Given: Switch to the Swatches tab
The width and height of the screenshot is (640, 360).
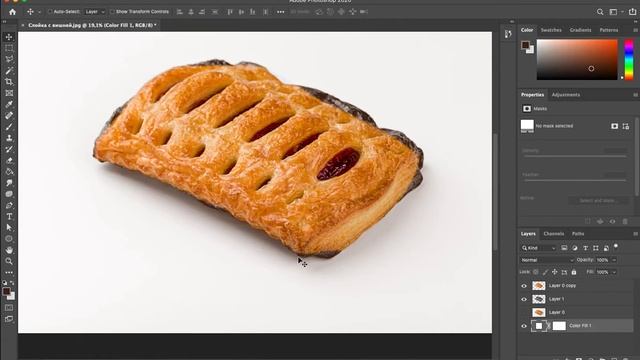Looking at the screenshot, I should point(551,30).
